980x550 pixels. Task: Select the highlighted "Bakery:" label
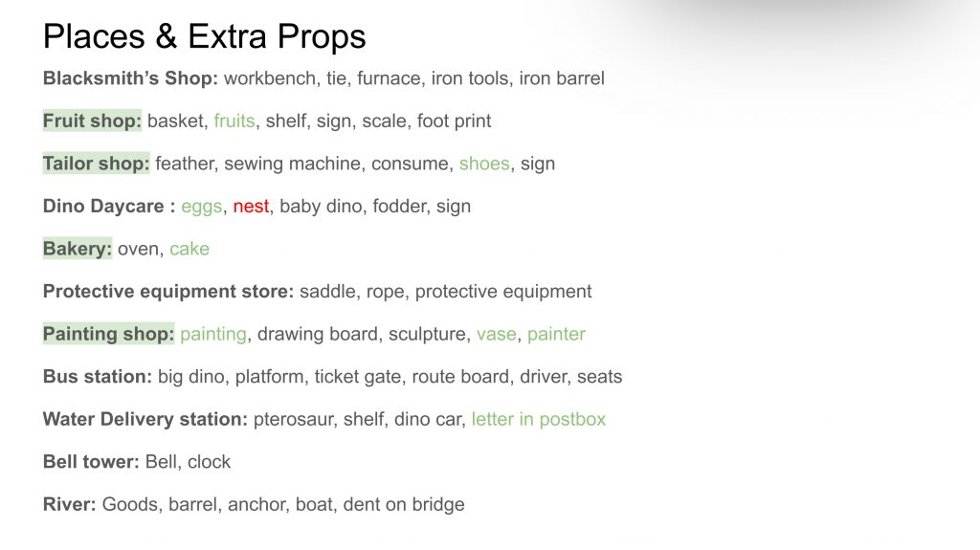[78, 249]
